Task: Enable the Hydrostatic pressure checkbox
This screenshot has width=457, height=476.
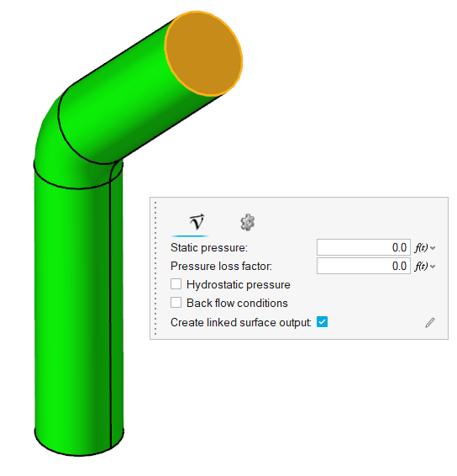Action: (x=176, y=284)
